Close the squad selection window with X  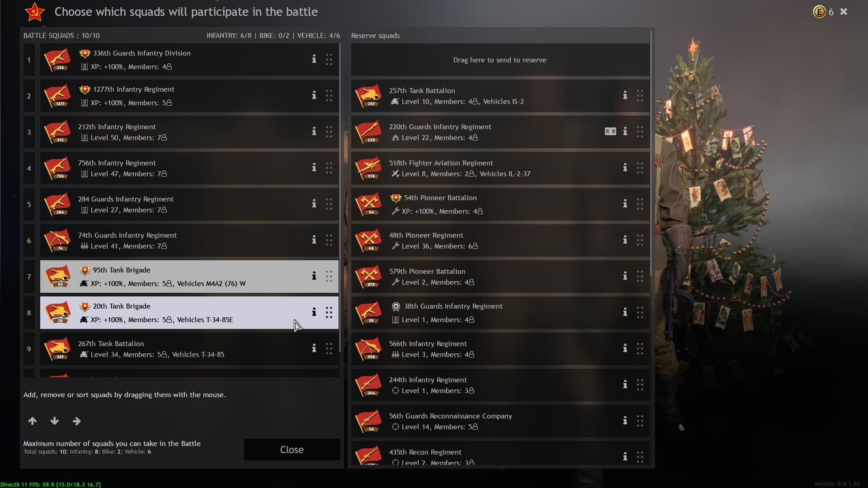pyautogui.click(x=844, y=12)
